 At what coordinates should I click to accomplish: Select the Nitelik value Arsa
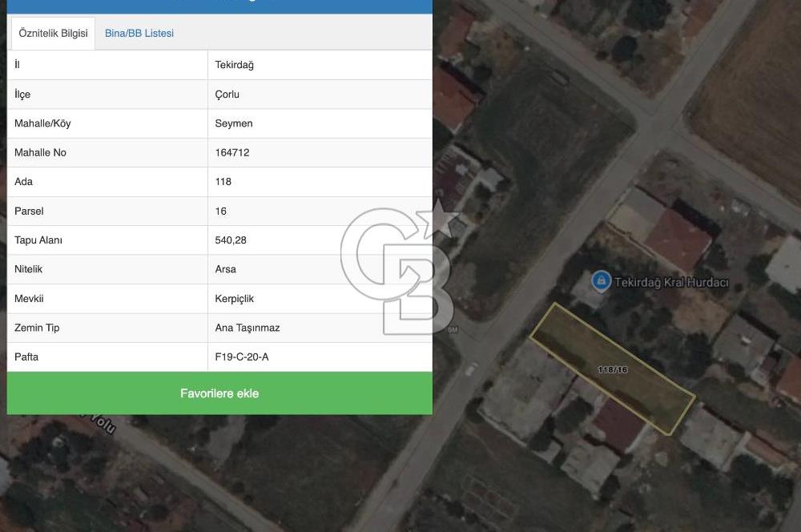(x=226, y=269)
